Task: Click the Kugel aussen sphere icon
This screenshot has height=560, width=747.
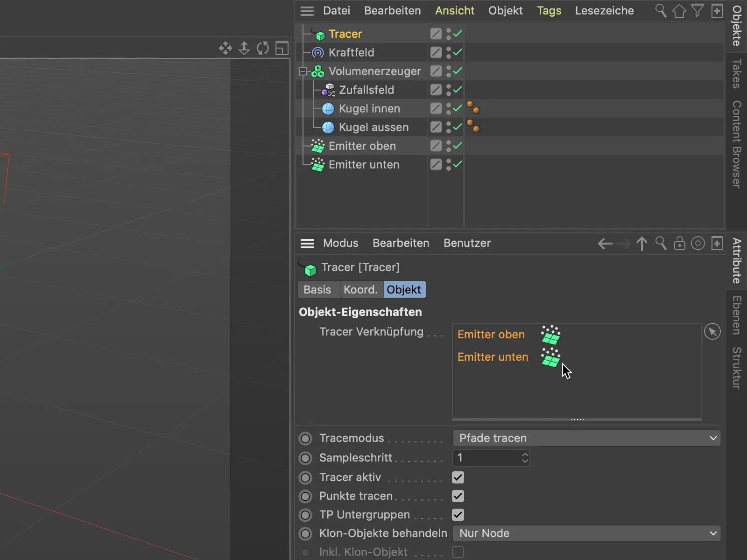Action: (x=328, y=127)
